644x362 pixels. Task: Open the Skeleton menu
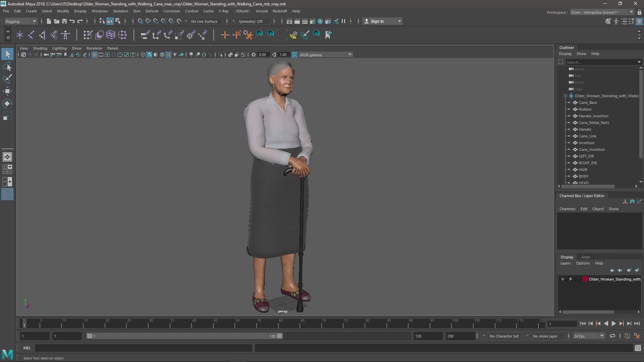coord(120,11)
